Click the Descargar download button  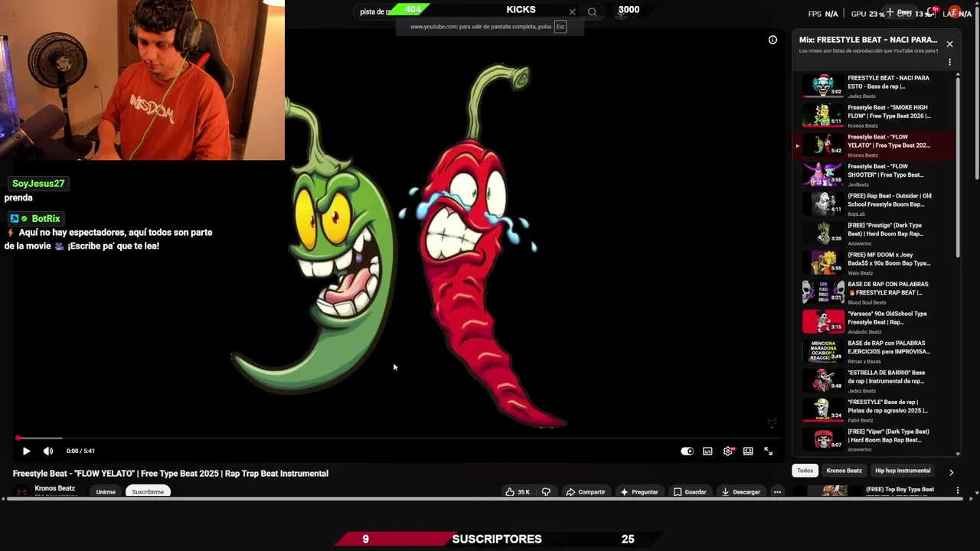(740, 492)
